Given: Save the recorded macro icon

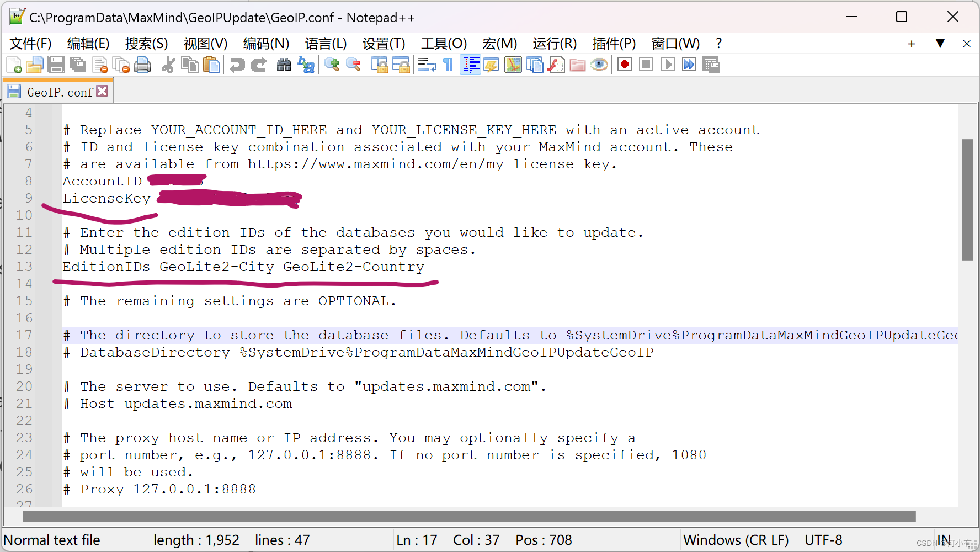Looking at the screenshot, I should [x=711, y=65].
